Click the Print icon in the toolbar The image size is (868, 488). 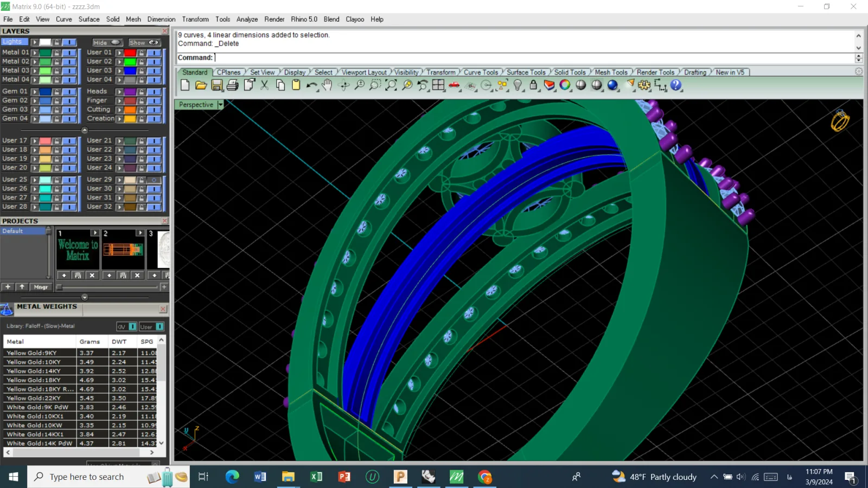click(233, 85)
